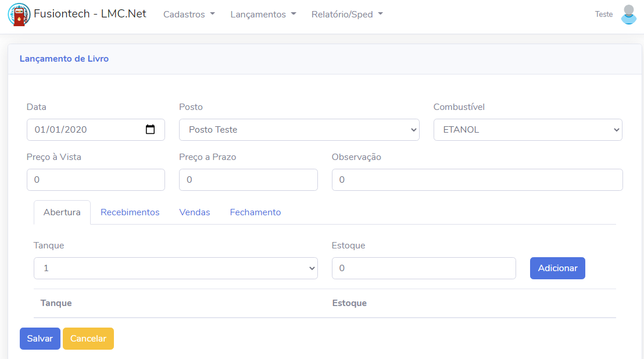Switch to the Vendas tab
Viewport: 644px width, 359px height.
(195, 212)
